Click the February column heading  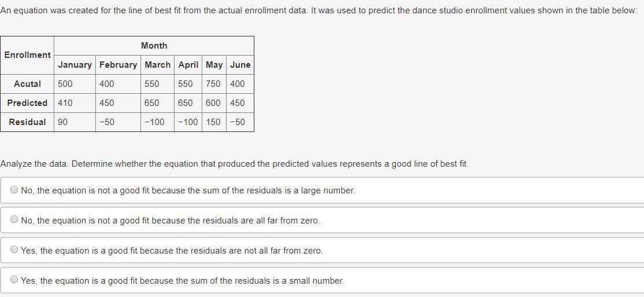point(118,65)
